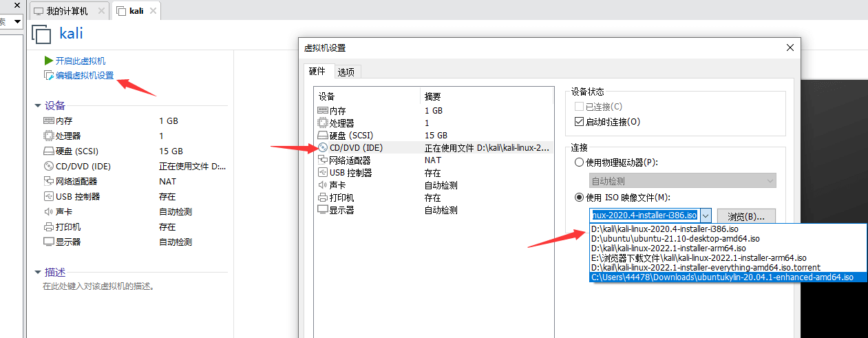Collapse the Description section expander

tap(38, 273)
